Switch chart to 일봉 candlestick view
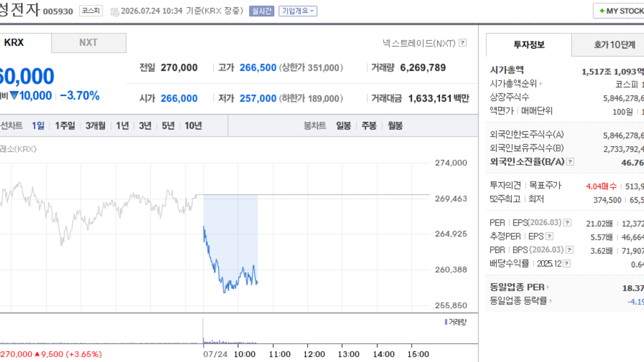Viewport: 644px width, 362px height. tap(343, 125)
